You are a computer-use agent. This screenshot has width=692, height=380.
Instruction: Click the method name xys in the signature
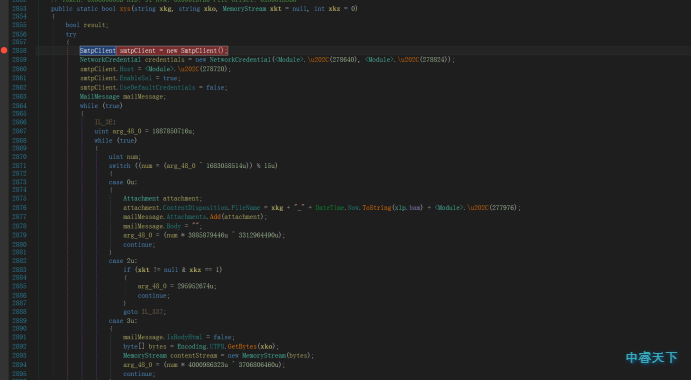pyautogui.click(x=125, y=8)
